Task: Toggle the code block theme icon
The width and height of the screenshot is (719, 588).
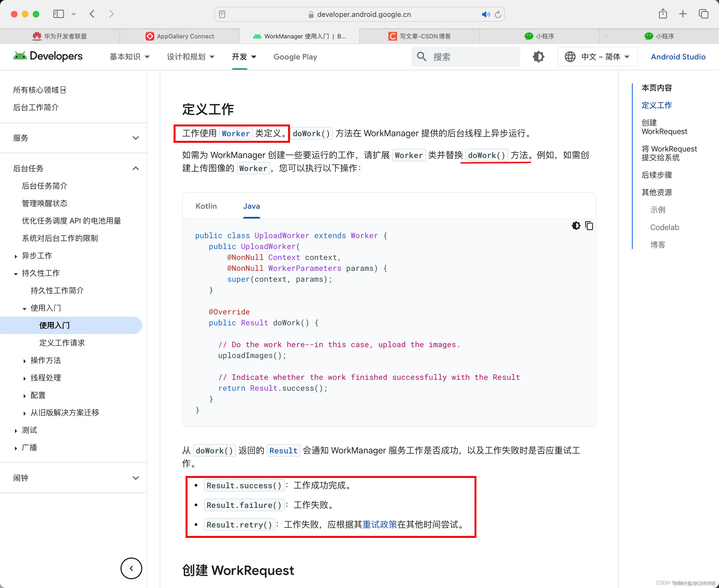Action: click(x=576, y=226)
